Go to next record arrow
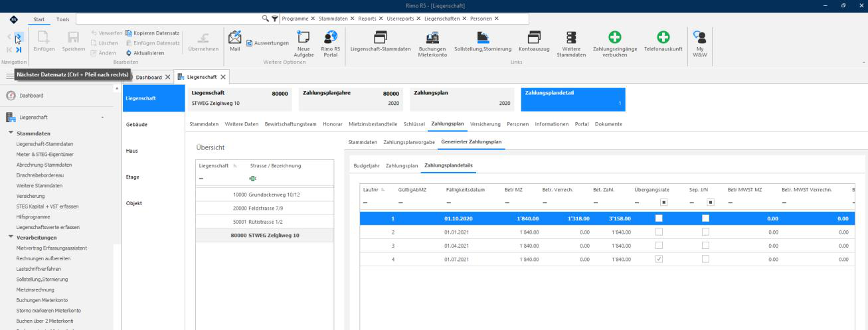Image resolution: width=868 pixels, height=330 pixels. click(x=19, y=38)
